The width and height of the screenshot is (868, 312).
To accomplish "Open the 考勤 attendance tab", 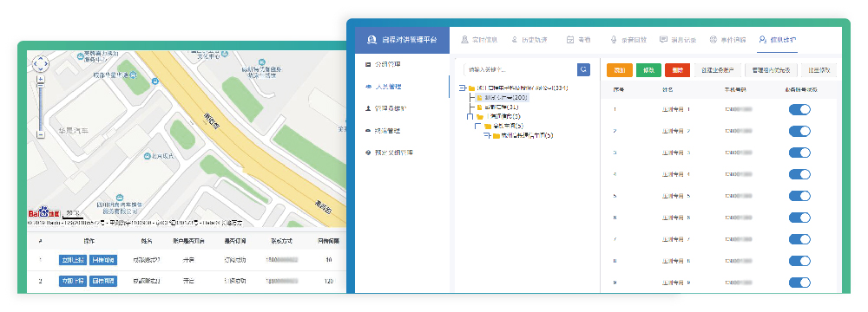I will (578, 40).
